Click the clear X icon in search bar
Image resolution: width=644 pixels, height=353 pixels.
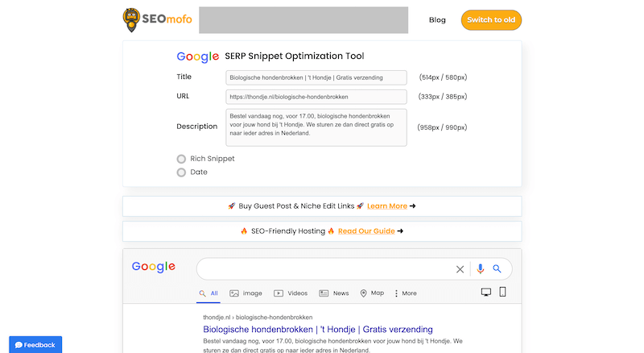(460, 269)
